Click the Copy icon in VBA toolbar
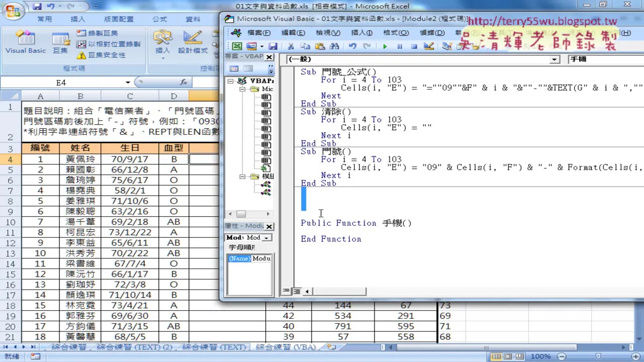Image resolution: width=644 pixels, height=362 pixels. 305,46
